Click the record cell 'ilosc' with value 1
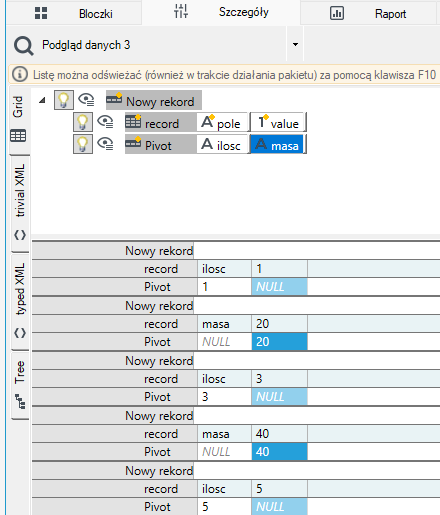The height and width of the screenshot is (515, 440). pos(224,269)
